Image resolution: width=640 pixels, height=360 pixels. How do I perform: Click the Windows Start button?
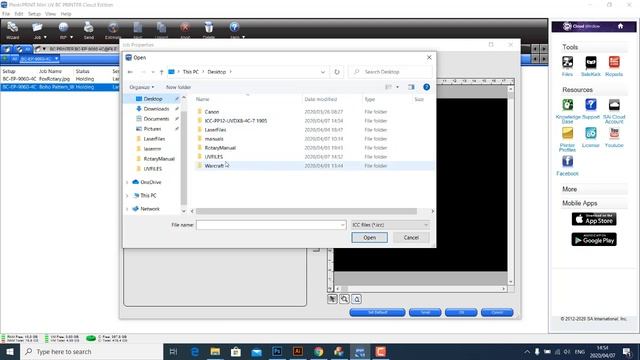tap(10, 351)
